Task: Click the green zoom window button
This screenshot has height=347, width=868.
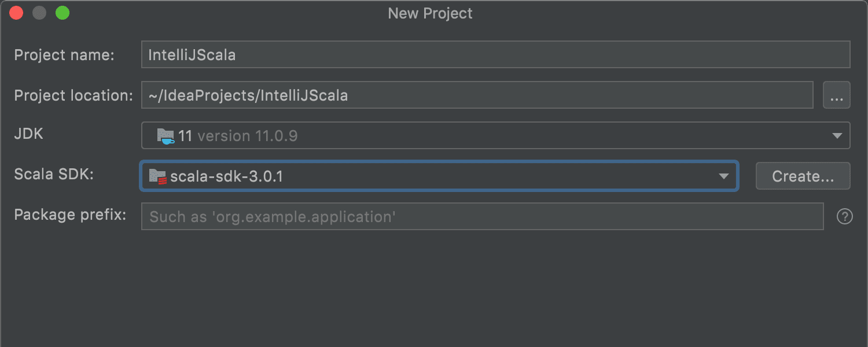Action: click(x=62, y=13)
